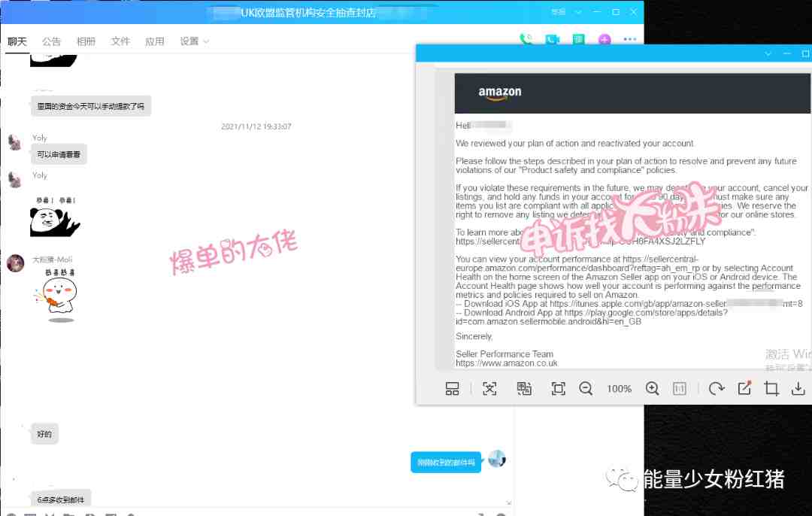The width and height of the screenshot is (812, 516).
Task: Download the image from viewer
Action: click(x=798, y=389)
